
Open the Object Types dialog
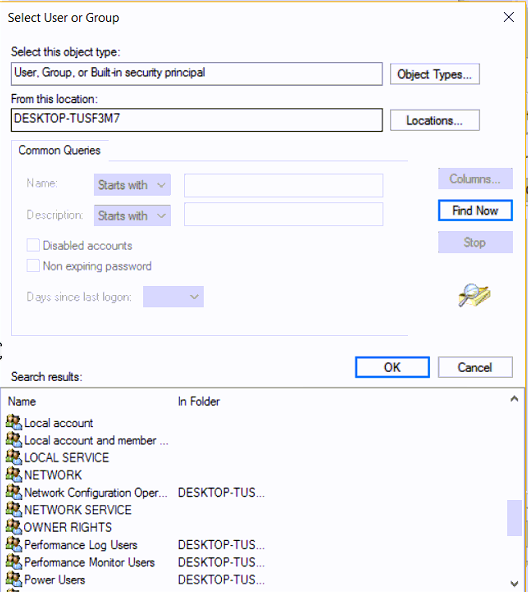coord(435,74)
